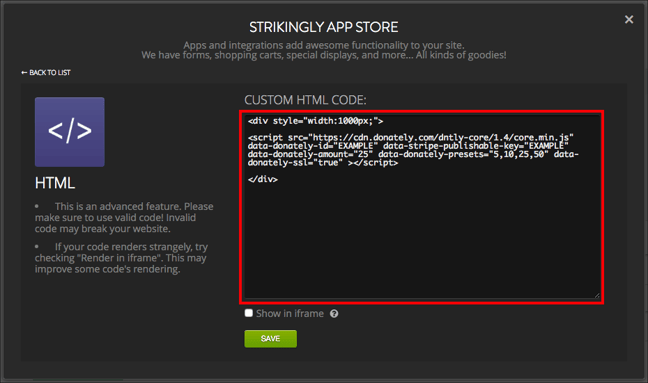Click the script src donately code line
The height and width of the screenshot is (383, 648).
pos(410,137)
